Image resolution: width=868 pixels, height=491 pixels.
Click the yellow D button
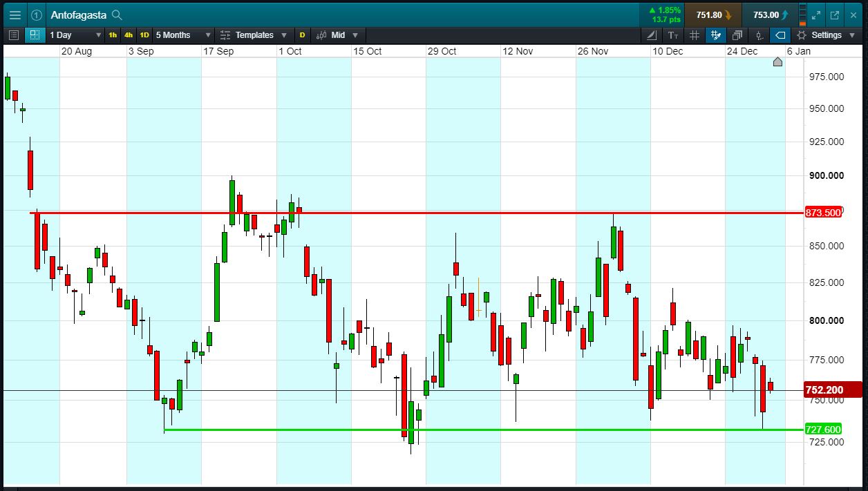302,35
